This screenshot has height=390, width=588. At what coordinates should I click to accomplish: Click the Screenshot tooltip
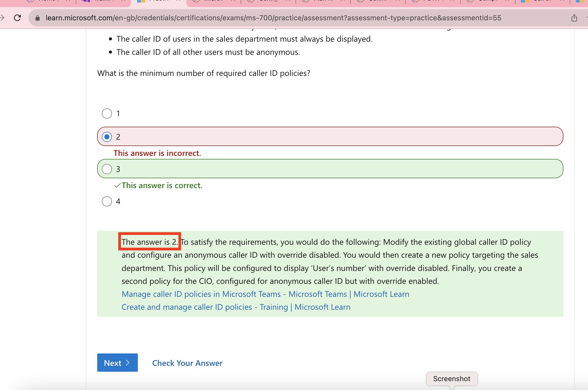point(451,379)
